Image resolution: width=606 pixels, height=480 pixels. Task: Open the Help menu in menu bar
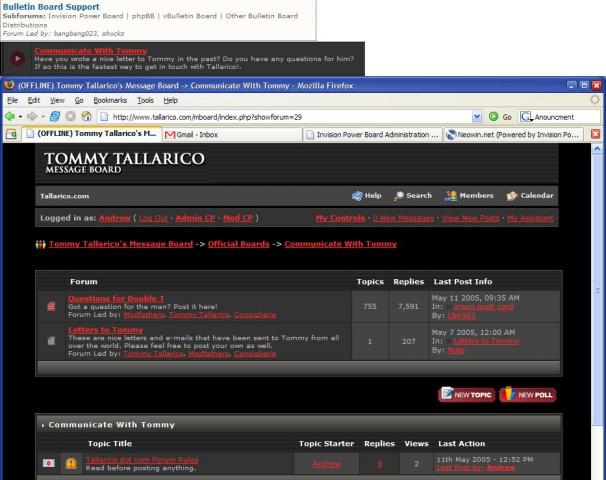click(170, 100)
